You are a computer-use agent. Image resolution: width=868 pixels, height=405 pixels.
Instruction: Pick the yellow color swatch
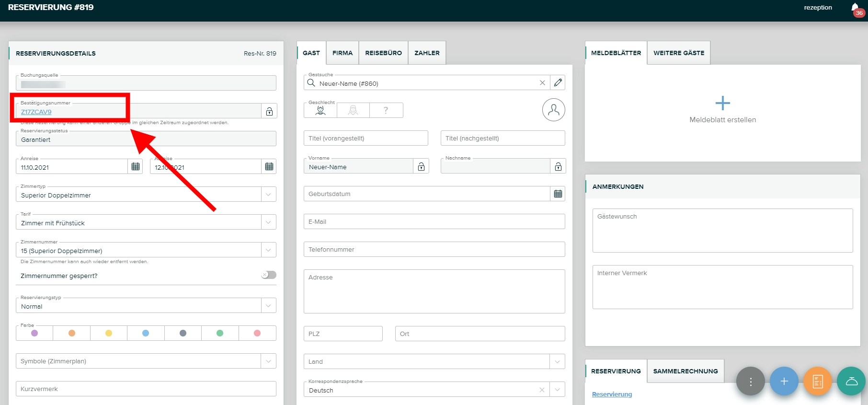point(109,333)
